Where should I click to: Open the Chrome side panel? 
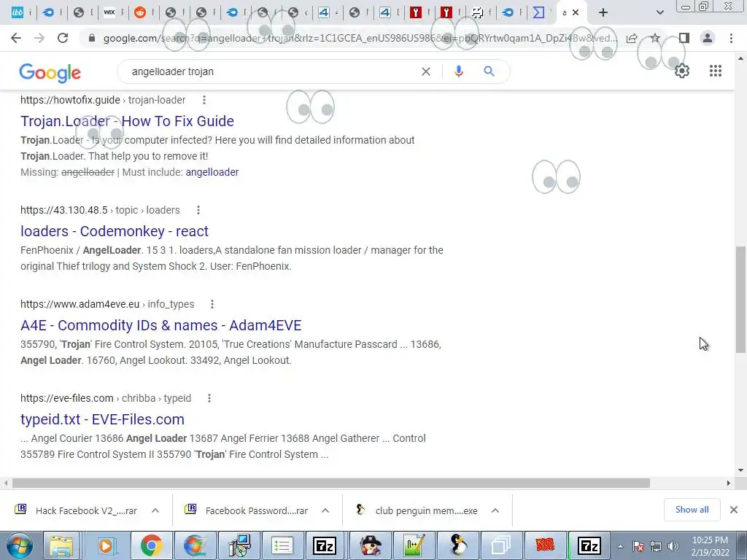pos(684,38)
